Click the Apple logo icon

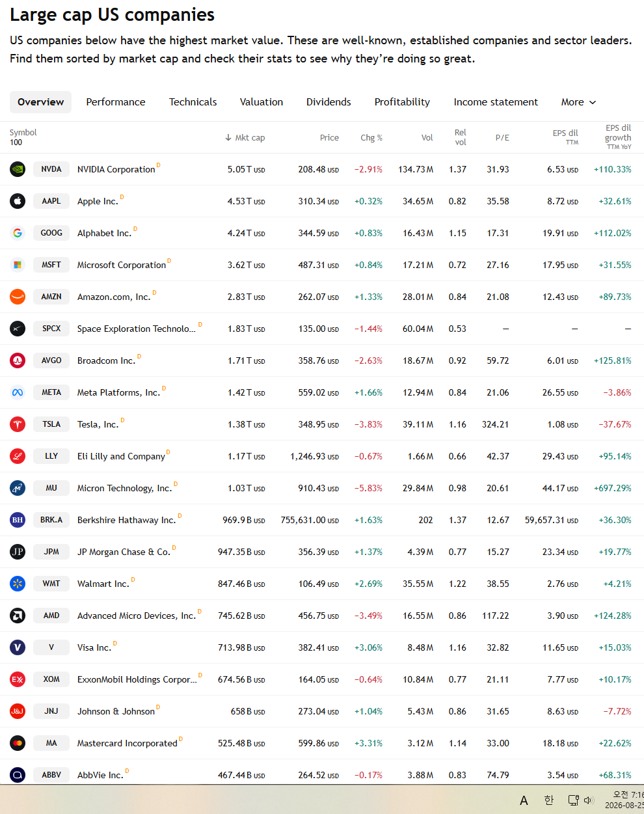click(x=18, y=201)
